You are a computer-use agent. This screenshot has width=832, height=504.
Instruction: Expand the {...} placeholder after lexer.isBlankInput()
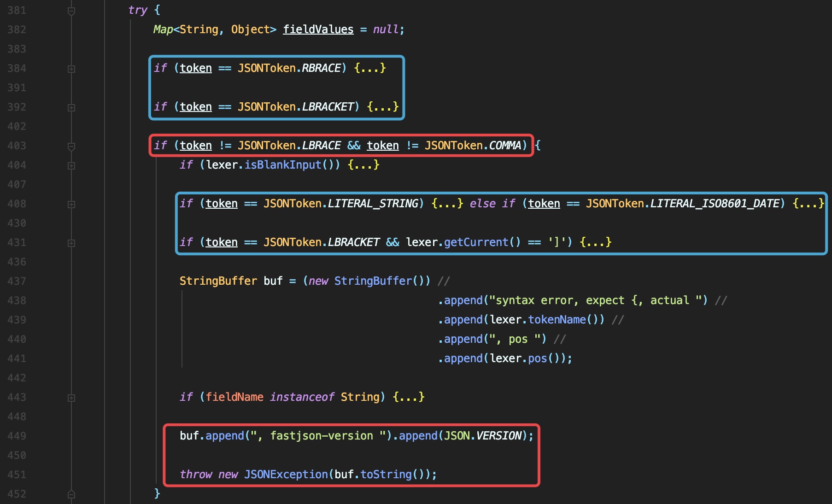(363, 165)
